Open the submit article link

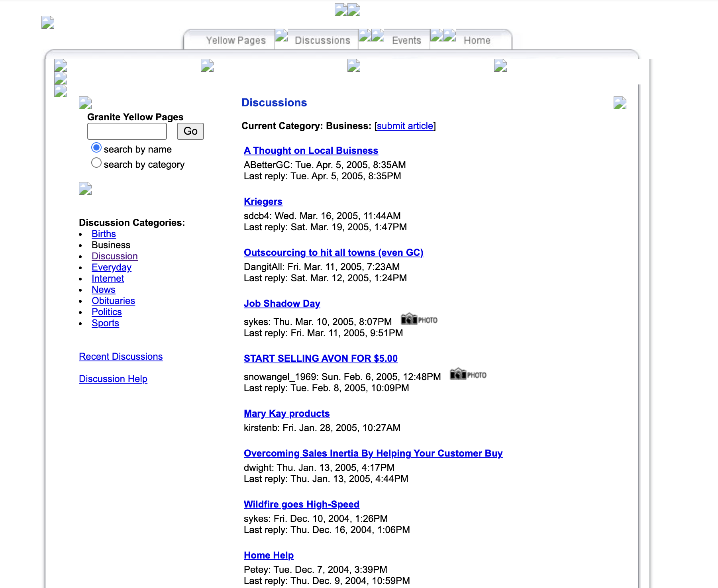(405, 126)
